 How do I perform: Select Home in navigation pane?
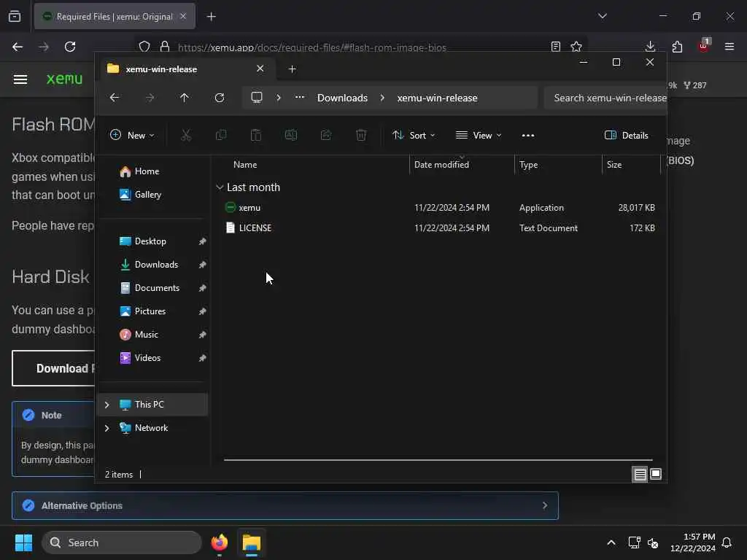point(152,171)
